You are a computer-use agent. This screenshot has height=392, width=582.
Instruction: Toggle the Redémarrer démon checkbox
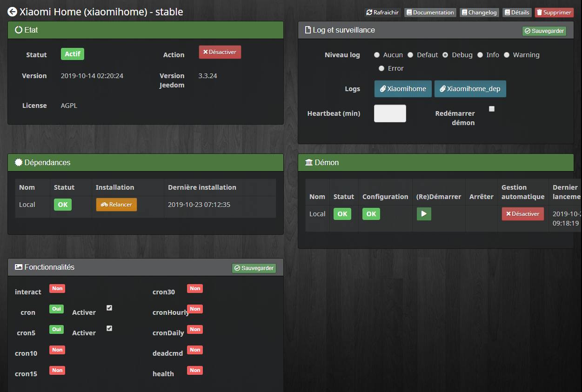click(492, 109)
